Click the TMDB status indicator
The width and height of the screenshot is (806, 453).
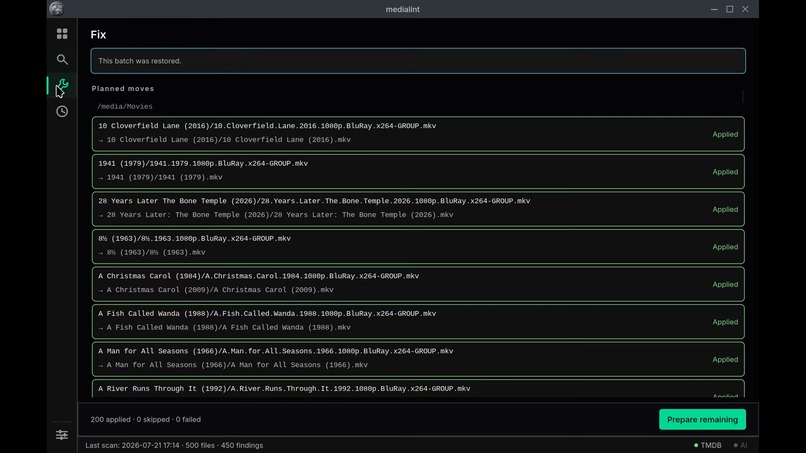pyautogui.click(x=708, y=445)
